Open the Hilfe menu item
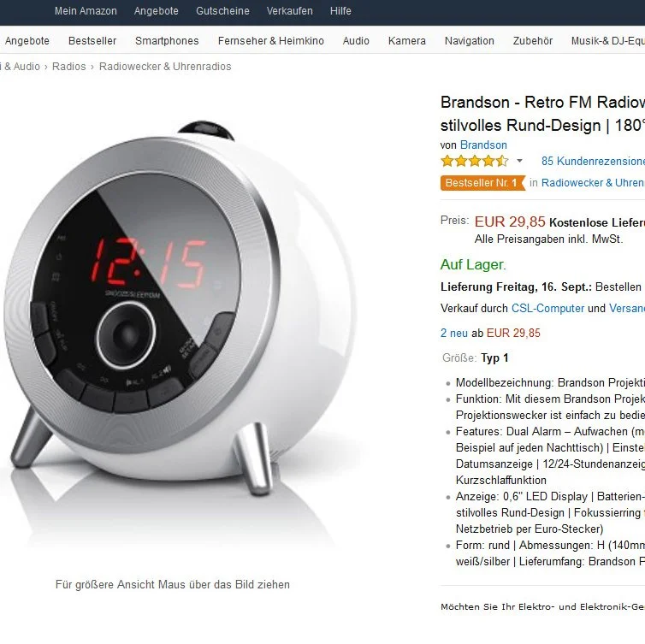The height and width of the screenshot is (644, 645). click(x=340, y=11)
